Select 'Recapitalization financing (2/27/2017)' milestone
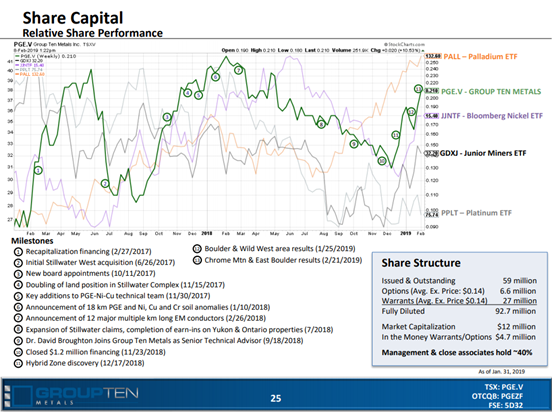 [x=88, y=251]
